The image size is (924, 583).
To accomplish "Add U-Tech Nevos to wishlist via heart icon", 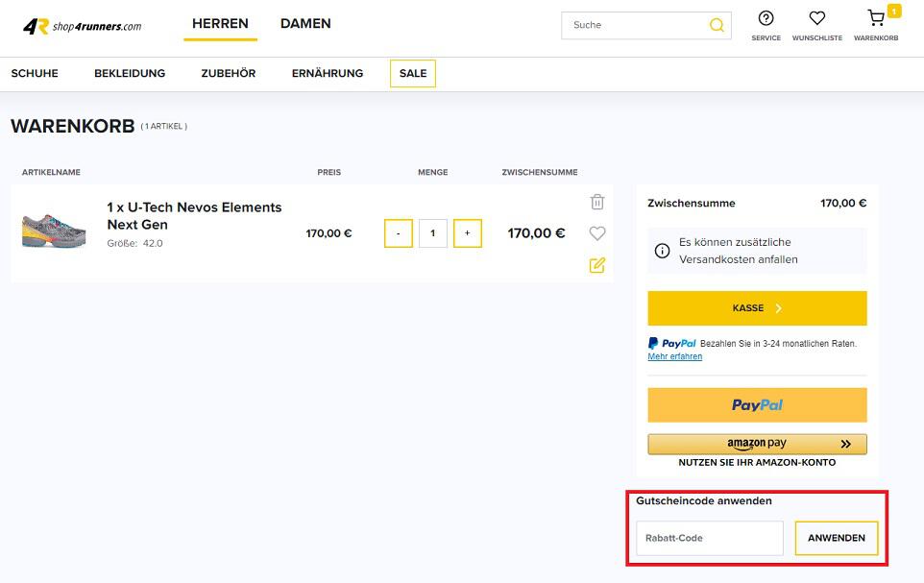I will [596, 233].
